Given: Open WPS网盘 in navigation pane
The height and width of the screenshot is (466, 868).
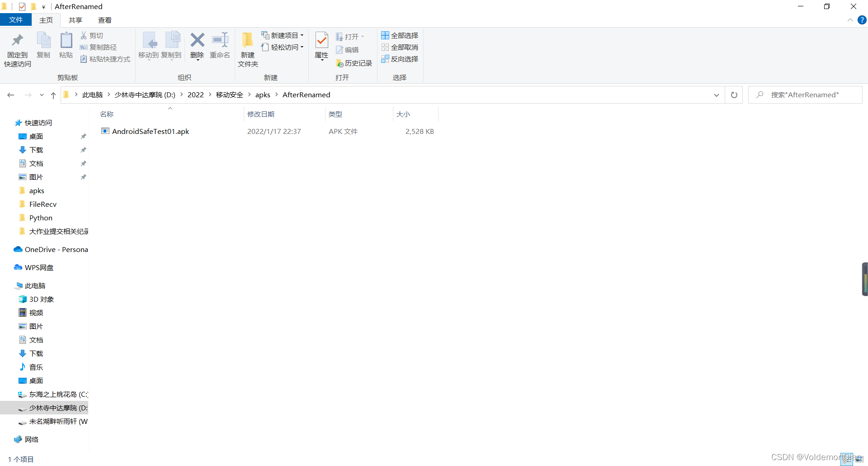Looking at the screenshot, I should pos(34,267).
